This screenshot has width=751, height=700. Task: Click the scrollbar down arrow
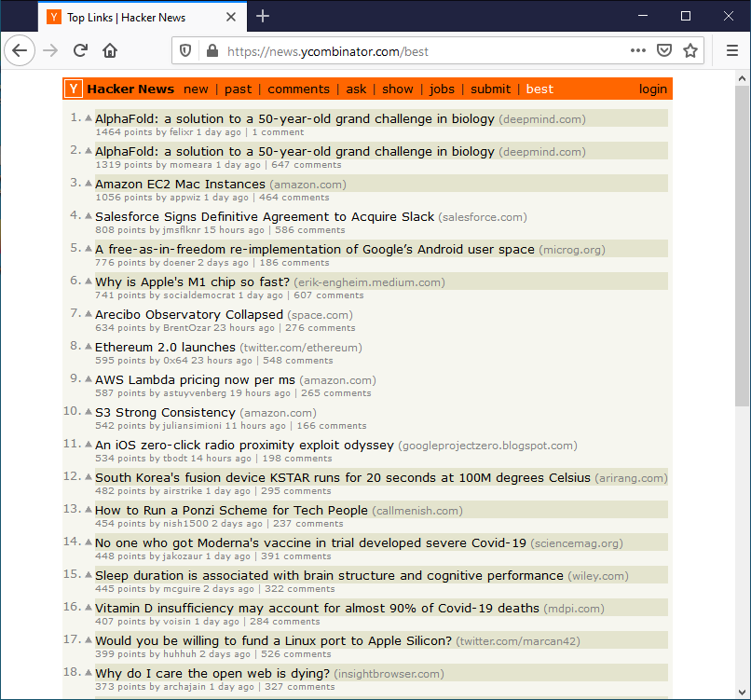click(742, 693)
